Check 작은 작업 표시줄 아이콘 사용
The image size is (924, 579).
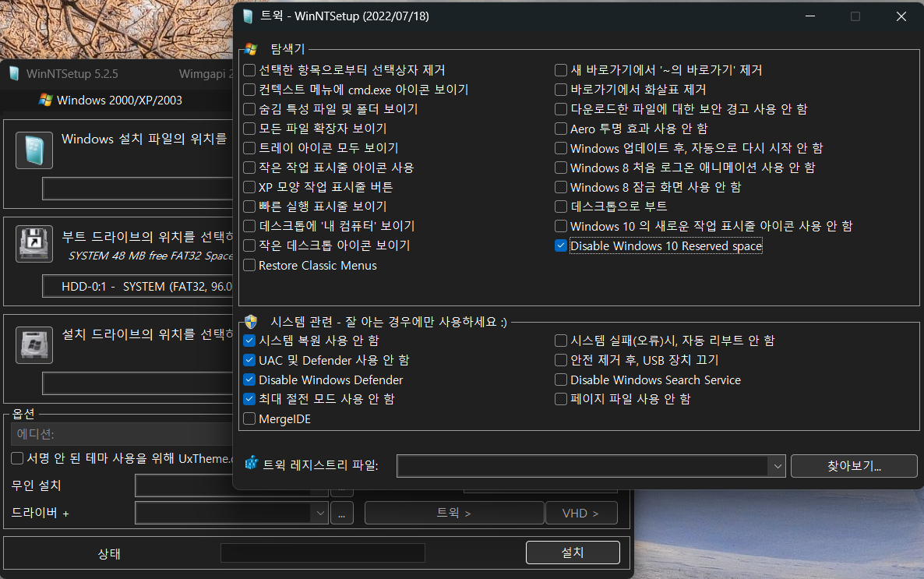(x=249, y=168)
